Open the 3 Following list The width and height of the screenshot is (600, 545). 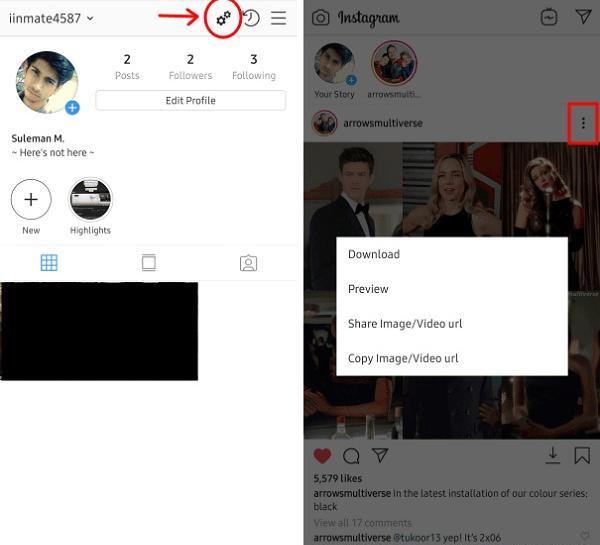click(x=254, y=67)
